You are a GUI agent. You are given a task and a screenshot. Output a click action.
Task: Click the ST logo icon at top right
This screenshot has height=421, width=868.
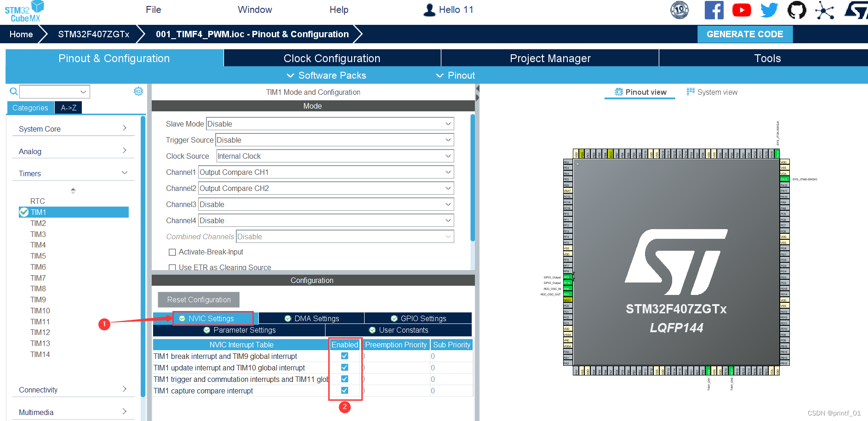coord(856,10)
